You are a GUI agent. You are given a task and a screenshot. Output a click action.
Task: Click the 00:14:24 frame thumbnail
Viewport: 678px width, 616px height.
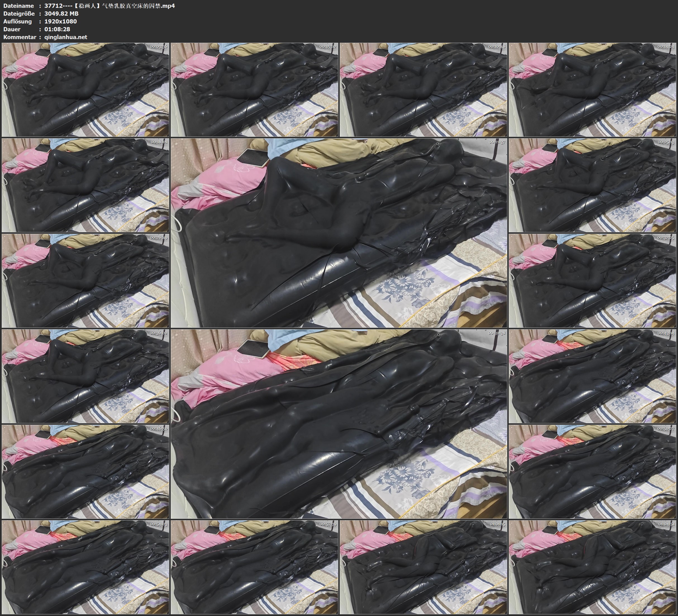point(593,90)
